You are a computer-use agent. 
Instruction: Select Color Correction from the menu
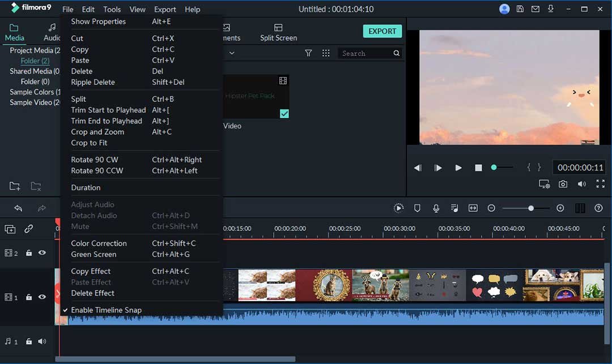tap(99, 243)
